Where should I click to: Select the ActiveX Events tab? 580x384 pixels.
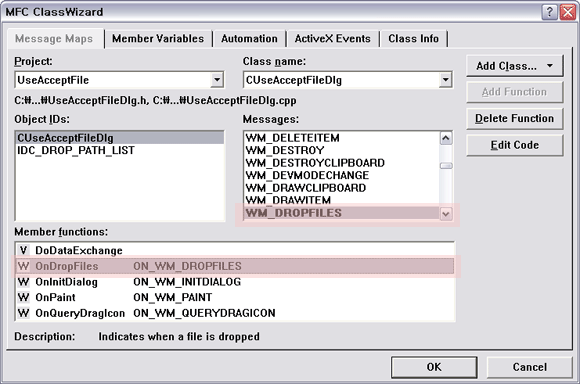pyautogui.click(x=333, y=38)
